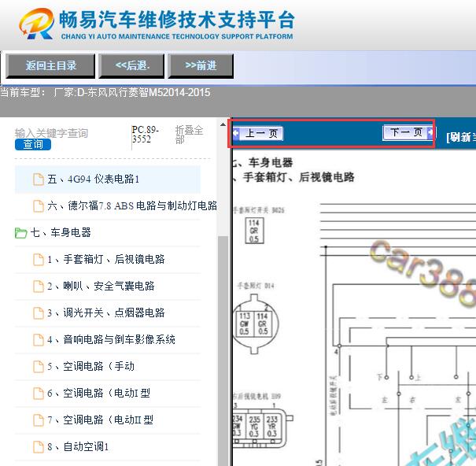Screen dimensions: 476x466
Task: Click the document icon beside 五、4G94 仪表电路1
Action: [39, 179]
